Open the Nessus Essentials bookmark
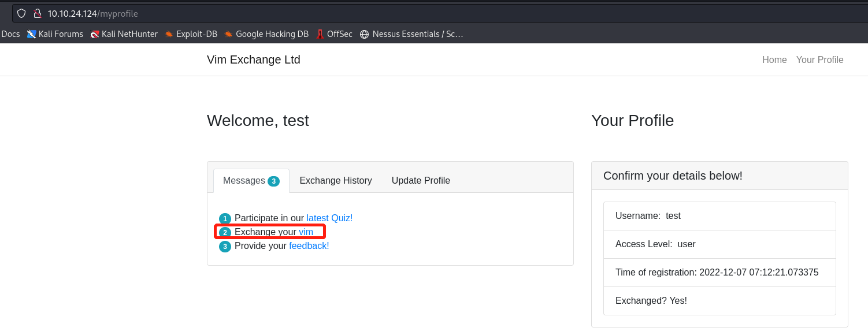 tap(412, 34)
